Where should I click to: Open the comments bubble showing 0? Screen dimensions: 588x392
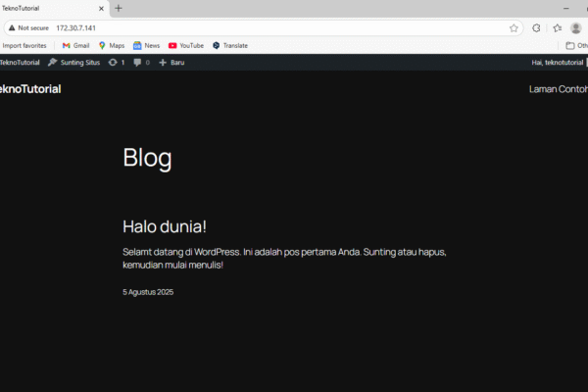coord(142,63)
